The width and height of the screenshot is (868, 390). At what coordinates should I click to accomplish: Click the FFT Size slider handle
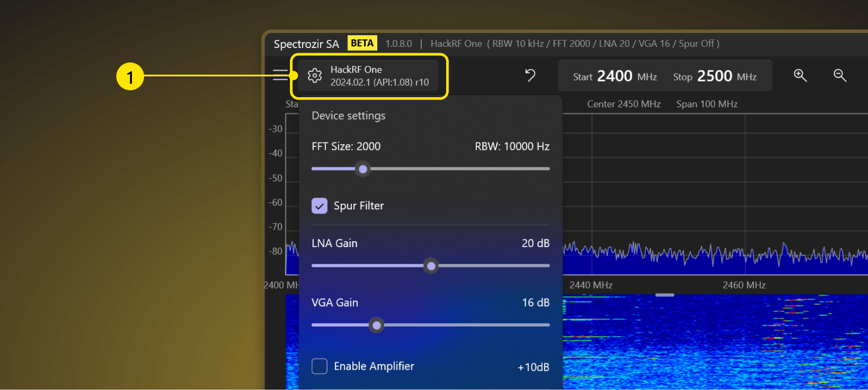pyautogui.click(x=363, y=168)
